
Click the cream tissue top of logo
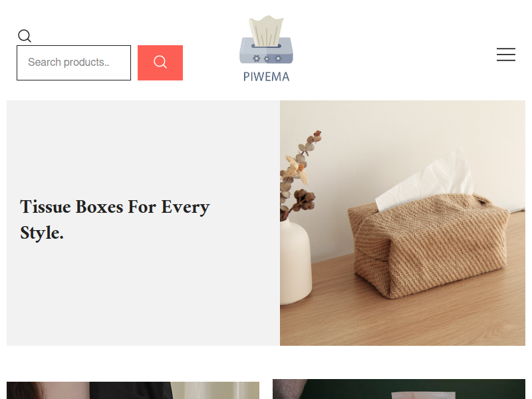click(267, 31)
